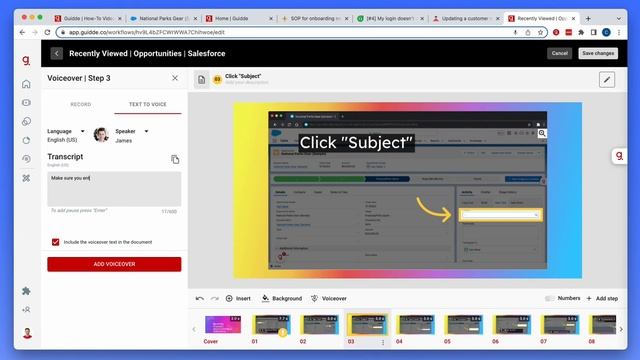Click the document icon next to step title

(201, 80)
